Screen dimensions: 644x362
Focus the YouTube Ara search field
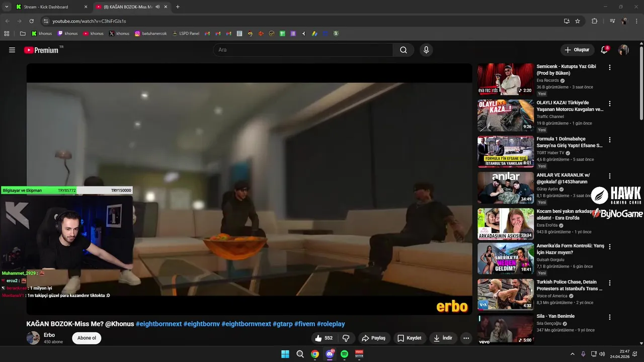point(303,50)
